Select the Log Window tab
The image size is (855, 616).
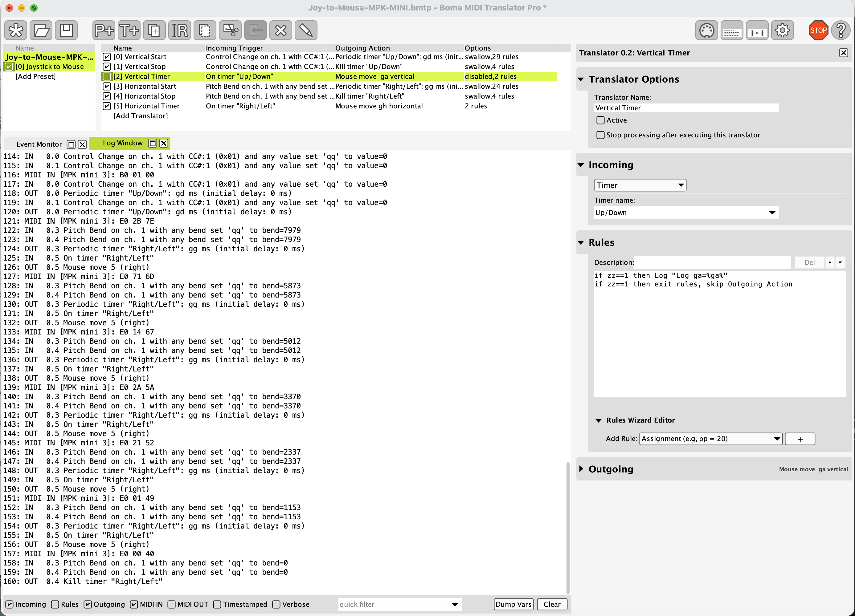coord(123,143)
